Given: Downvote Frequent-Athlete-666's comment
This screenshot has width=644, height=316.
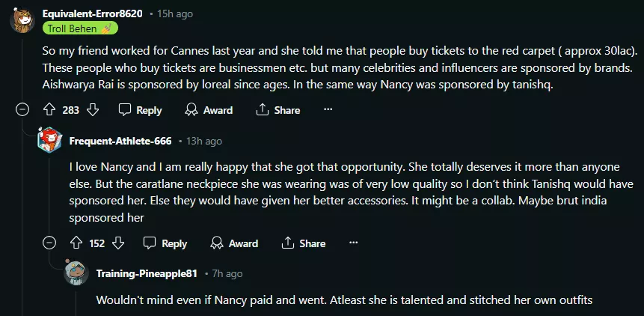Looking at the screenshot, I should pyautogui.click(x=117, y=243).
